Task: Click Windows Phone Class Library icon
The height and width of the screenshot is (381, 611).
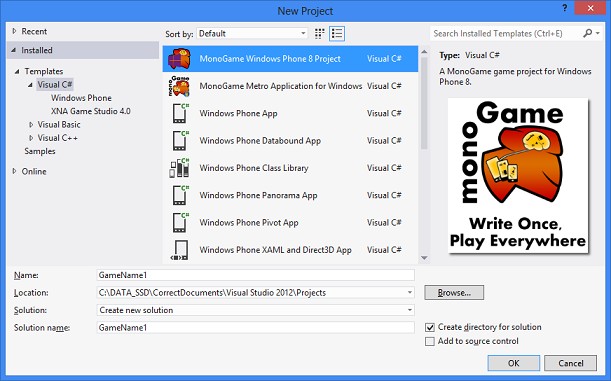Action: tap(179, 168)
